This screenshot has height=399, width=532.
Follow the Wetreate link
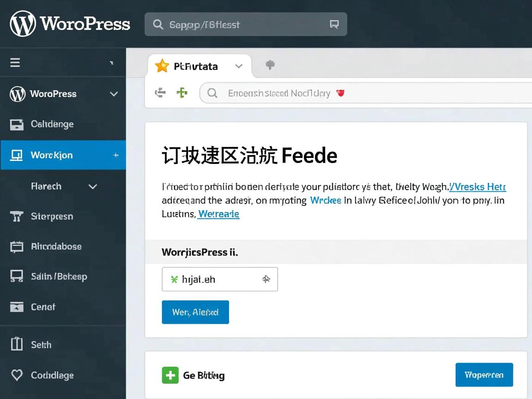click(218, 214)
